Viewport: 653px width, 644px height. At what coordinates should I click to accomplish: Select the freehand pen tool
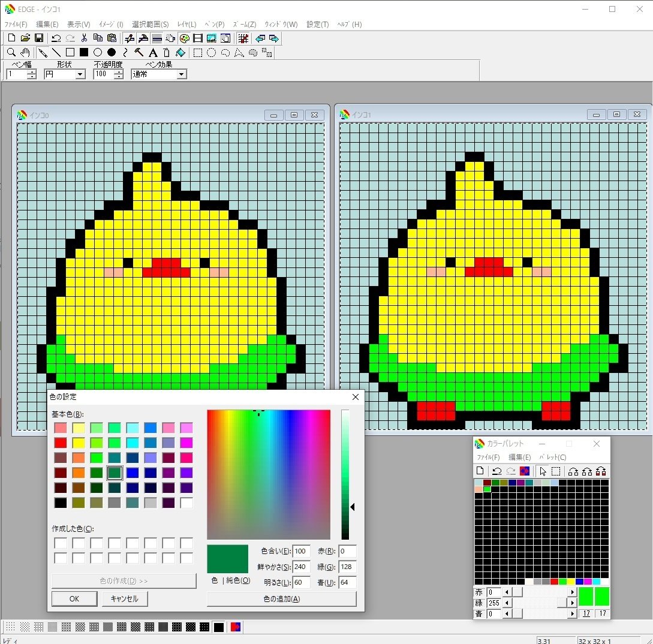point(43,53)
